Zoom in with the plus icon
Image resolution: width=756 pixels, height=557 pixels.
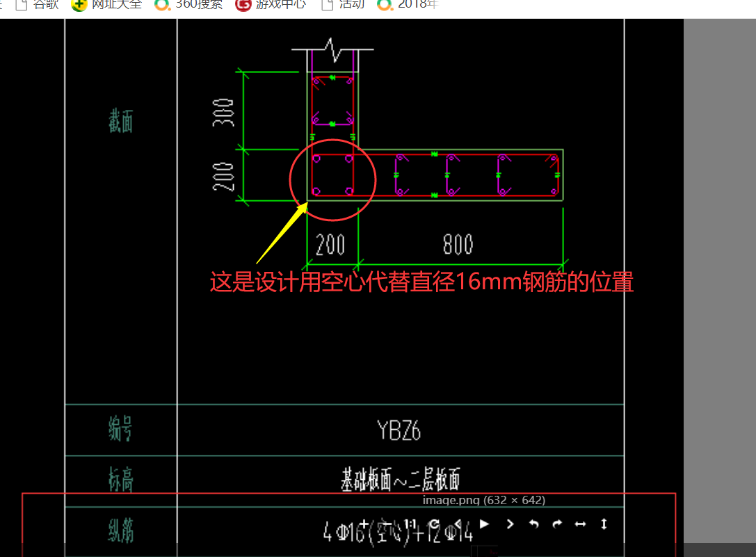[x=364, y=524]
